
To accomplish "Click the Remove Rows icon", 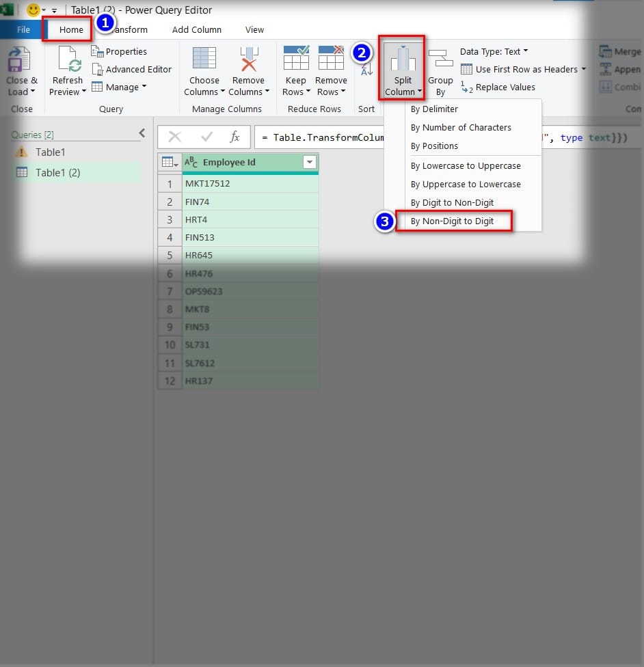I will click(x=331, y=59).
